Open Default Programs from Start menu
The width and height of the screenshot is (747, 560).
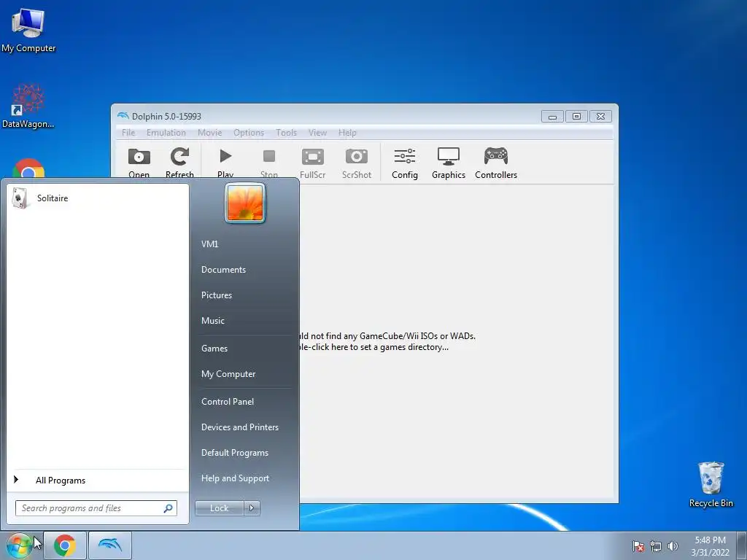(x=234, y=452)
